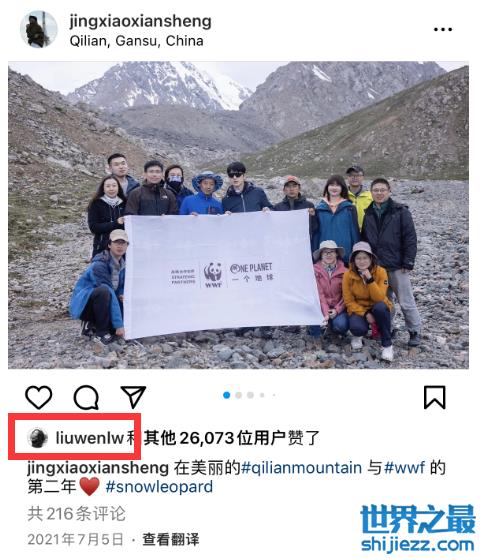This screenshot has width=485, height=559.
Task: Open the #qilianmountain hashtag
Action: 302,467
